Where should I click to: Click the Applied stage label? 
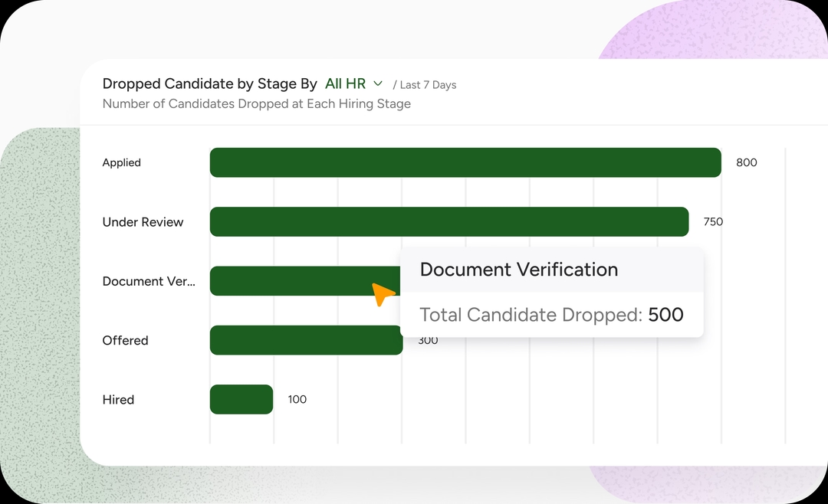[x=122, y=162]
